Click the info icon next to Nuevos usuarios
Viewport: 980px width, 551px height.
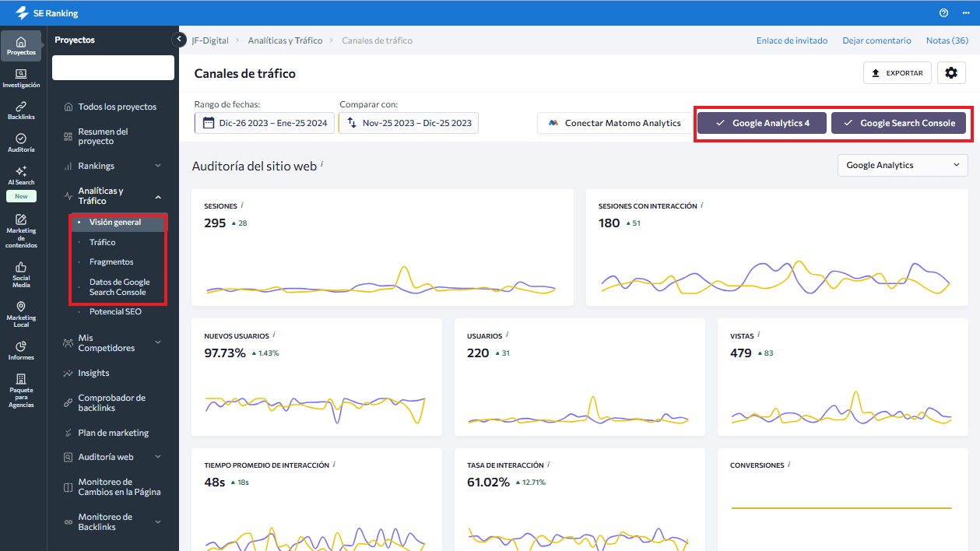click(x=274, y=335)
